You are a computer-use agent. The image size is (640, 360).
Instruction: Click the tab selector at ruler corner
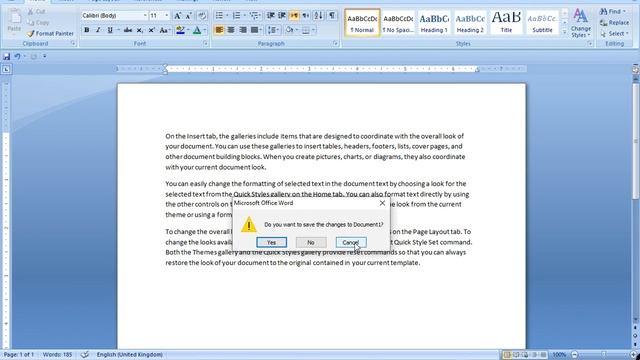6,69
